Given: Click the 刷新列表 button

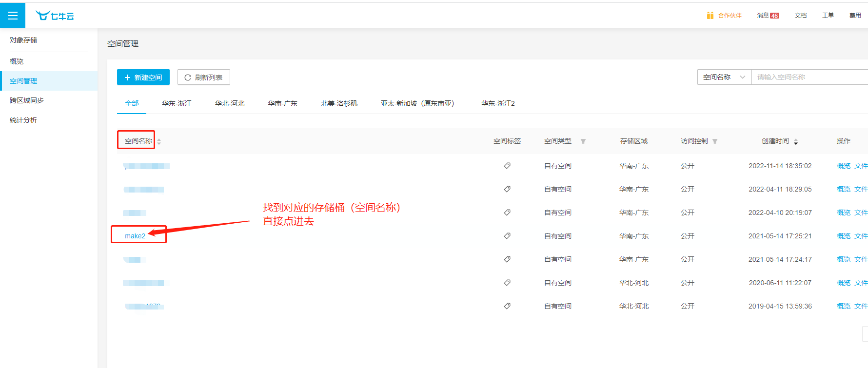Looking at the screenshot, I should (204, 77).
